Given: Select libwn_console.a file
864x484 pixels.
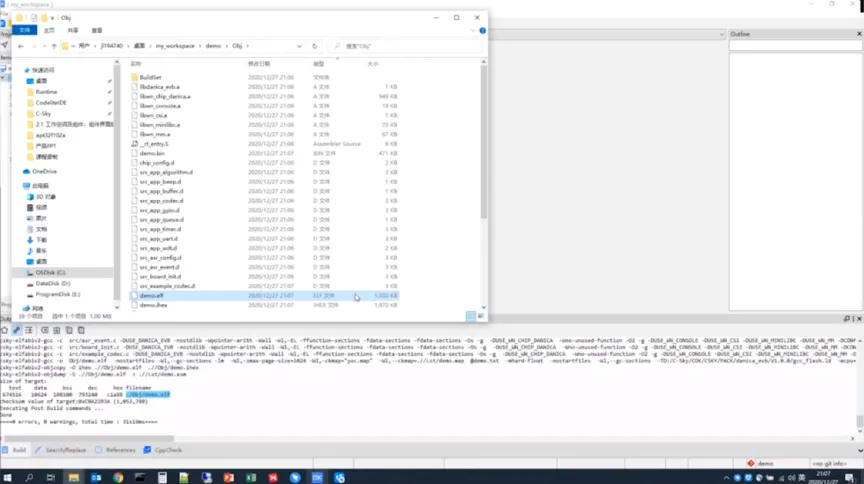Looking at the screenshot, I should click(160, 106).
